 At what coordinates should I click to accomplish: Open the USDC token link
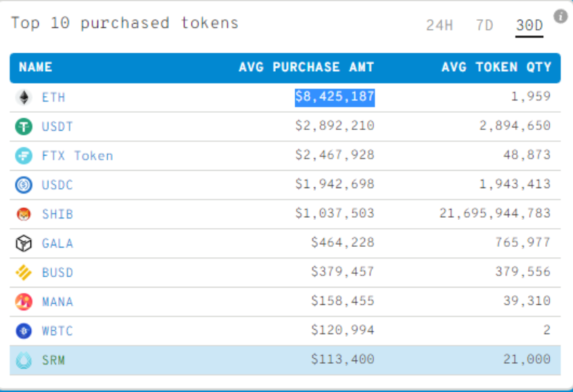click(x=57, y=185)
